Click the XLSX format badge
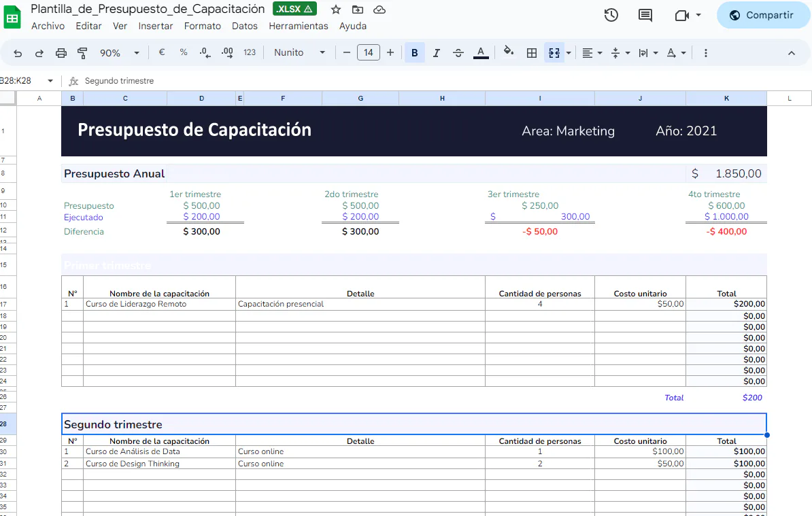The image size is (812, 516). 294,9
